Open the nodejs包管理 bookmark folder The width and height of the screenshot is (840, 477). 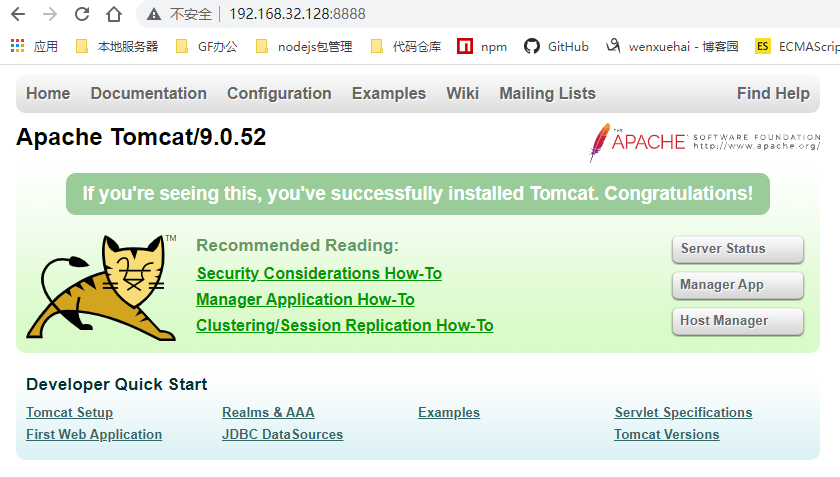[x=304, y=47]
